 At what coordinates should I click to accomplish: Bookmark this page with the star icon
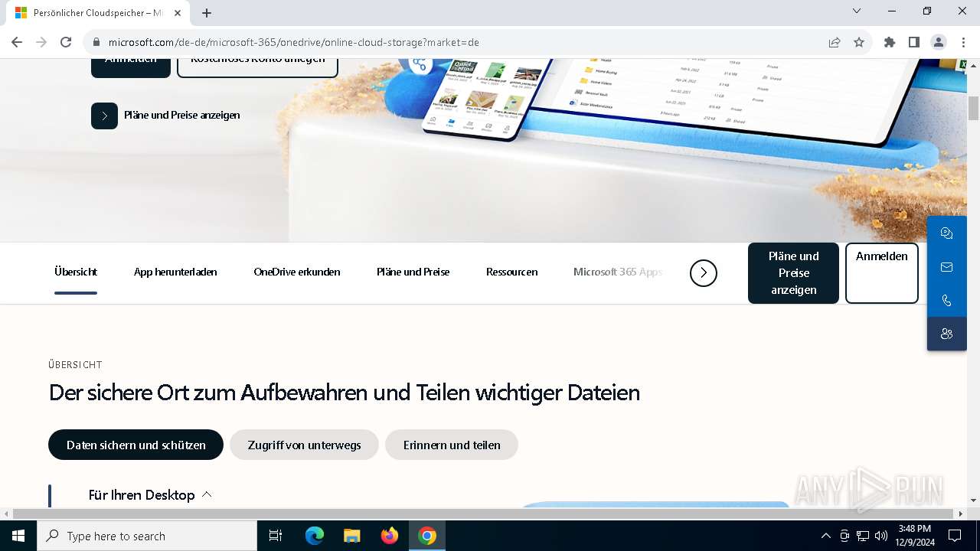point(859,42)
